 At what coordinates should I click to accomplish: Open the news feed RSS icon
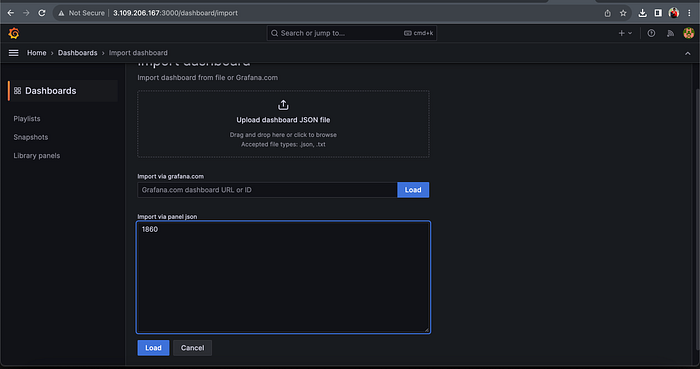670,33
